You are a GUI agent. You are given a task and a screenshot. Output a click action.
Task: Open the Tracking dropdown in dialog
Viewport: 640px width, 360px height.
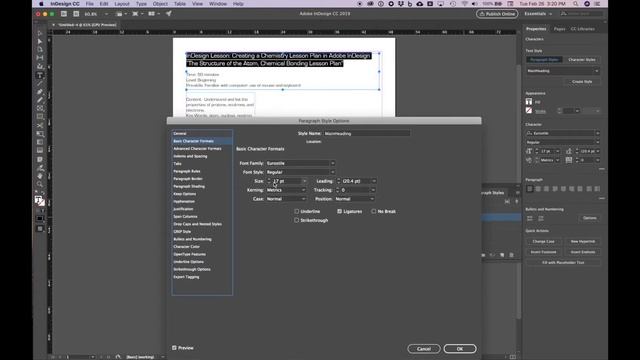[373, 190]
